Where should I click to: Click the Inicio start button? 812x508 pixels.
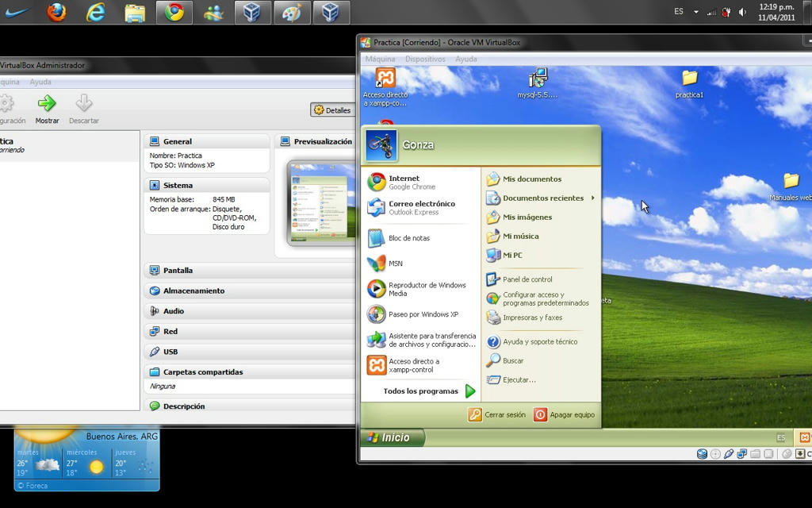[392, 437]
